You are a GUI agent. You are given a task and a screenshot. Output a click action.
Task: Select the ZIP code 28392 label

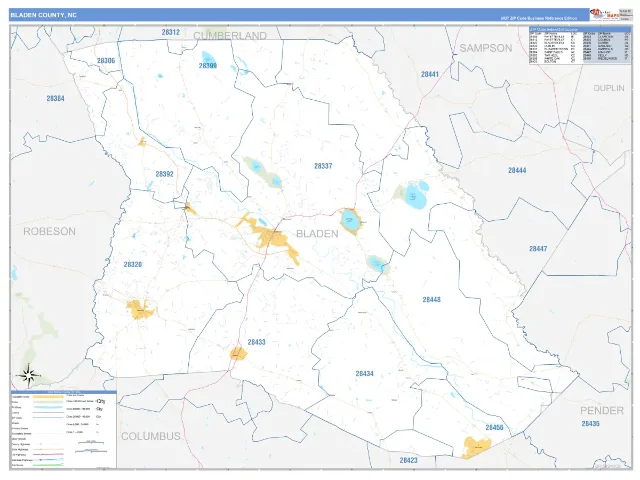click(x=164, y=174)
